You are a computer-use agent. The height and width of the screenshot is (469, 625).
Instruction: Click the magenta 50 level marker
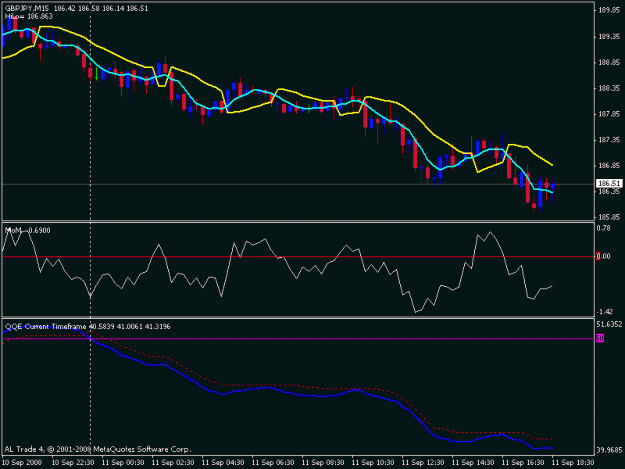tap(600, 338)
